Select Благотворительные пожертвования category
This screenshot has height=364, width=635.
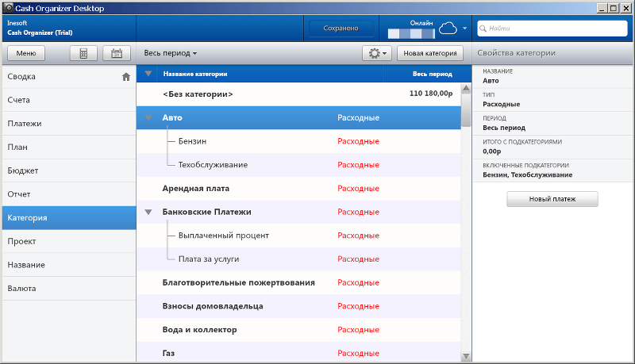[298, 282]
